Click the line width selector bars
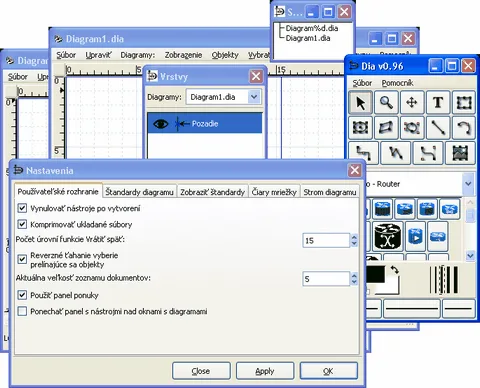 pos(444,279)
